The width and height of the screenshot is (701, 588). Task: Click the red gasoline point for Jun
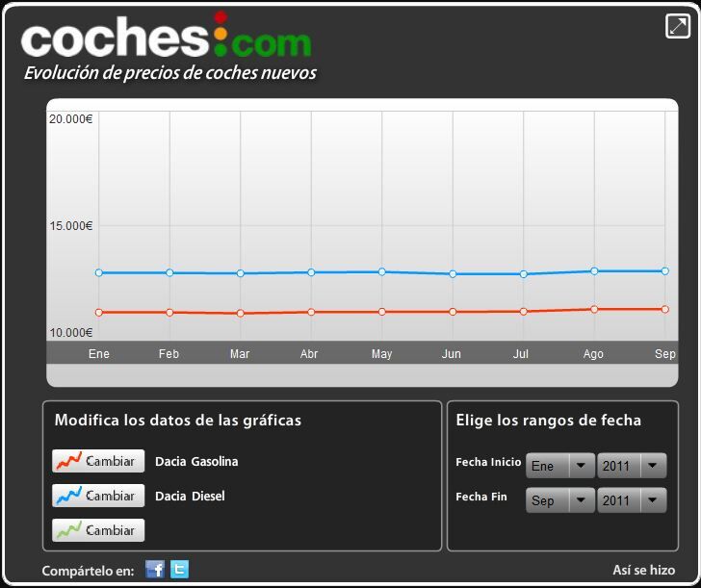pos(453,312)
